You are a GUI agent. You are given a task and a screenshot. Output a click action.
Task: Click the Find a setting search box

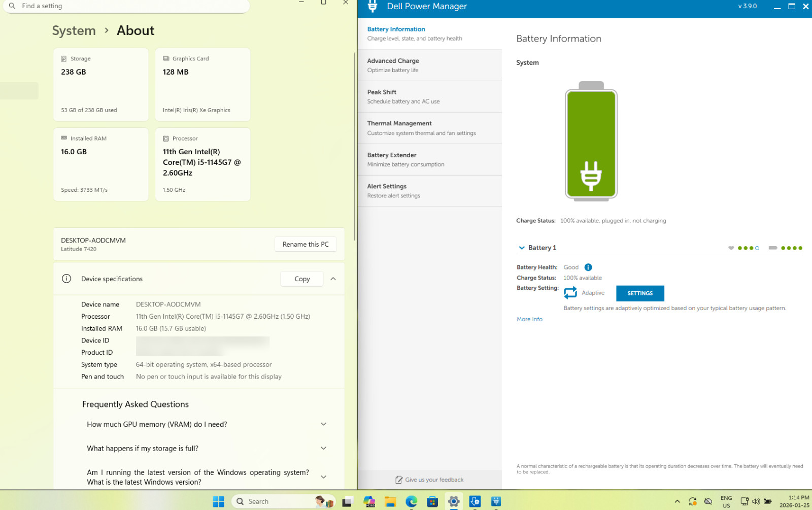coord(127,6)
